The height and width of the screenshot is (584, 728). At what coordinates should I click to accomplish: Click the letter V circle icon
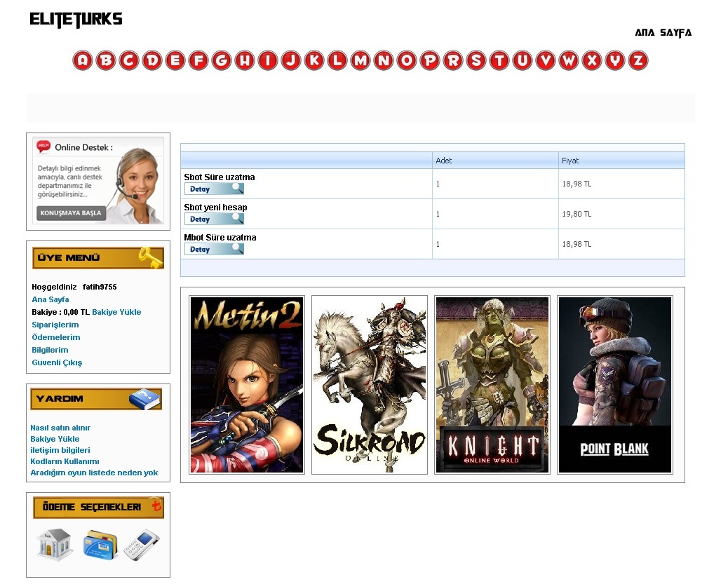(x=546, y=60)
